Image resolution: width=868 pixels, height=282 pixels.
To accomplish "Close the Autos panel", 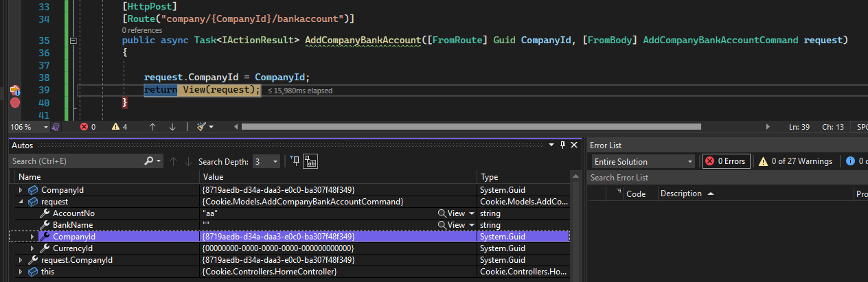I will 575,145.
